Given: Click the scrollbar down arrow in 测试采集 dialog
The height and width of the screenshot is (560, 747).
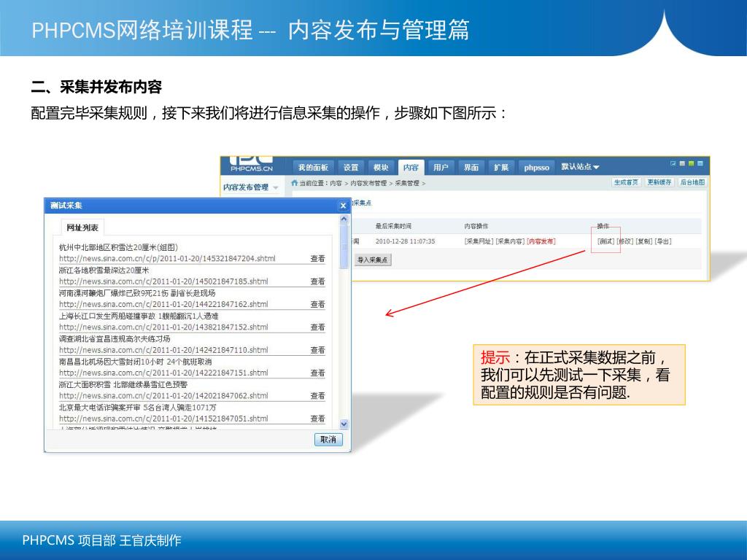Looking at the screenshot, I should click(344, 424).
